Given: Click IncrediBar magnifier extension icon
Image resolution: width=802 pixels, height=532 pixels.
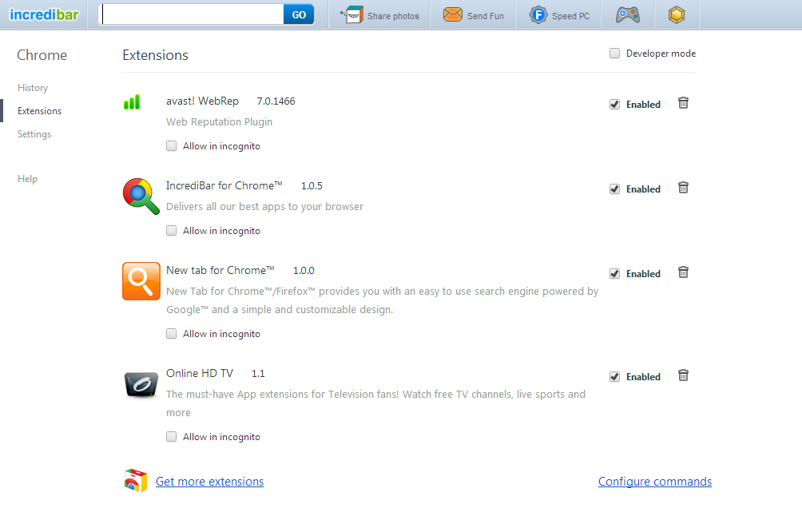Looking at the screenshot, I should pos(141,197).
